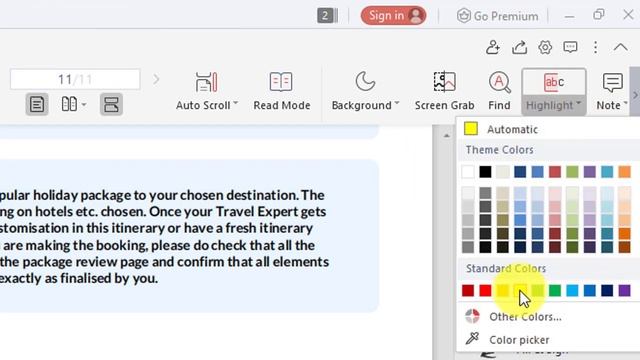Pick green theme color in top row
Screen dimensions: 640x360
[x=572, y=172]
